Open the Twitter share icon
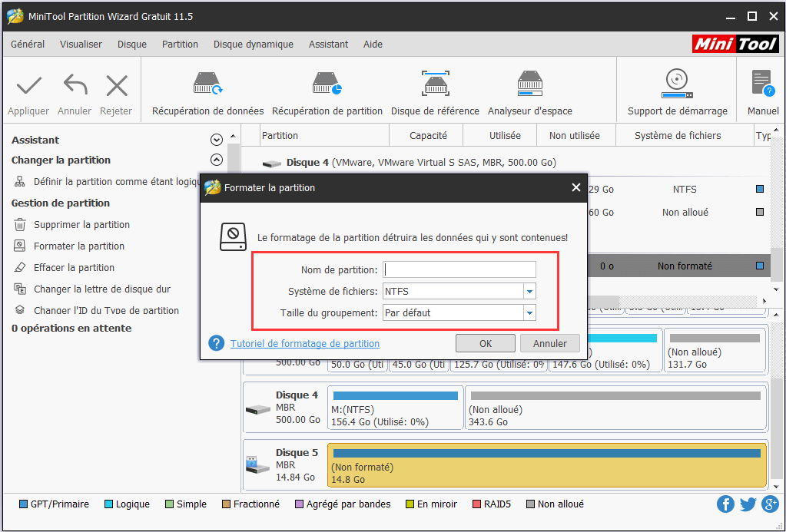Viewport: 786px width, 532px height. tap(748, 504)
